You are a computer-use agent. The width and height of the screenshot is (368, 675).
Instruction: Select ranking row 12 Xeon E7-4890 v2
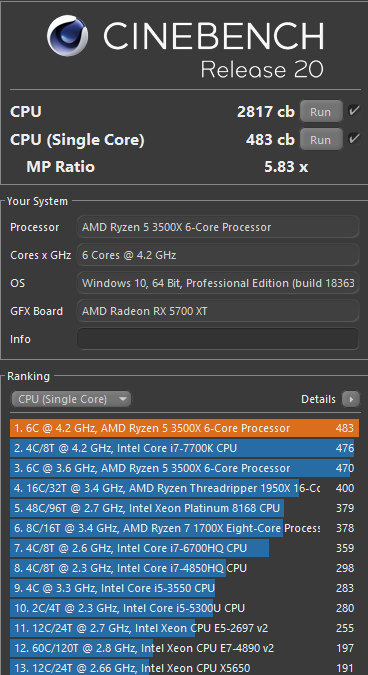184,648
